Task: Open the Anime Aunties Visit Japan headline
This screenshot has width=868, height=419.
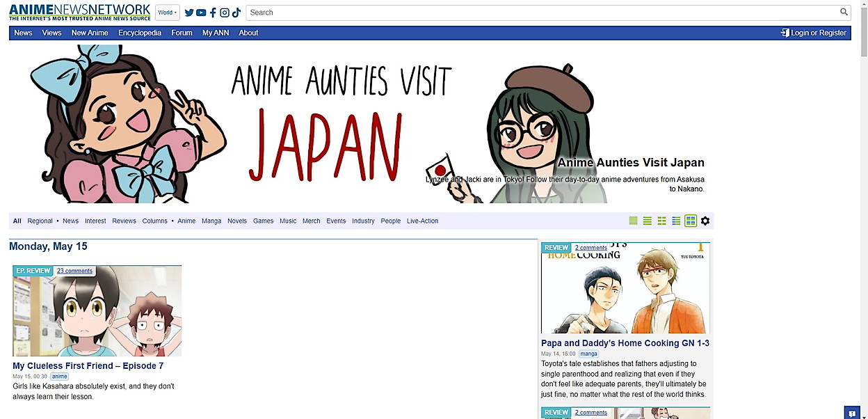Action: [x=631, y=162]
